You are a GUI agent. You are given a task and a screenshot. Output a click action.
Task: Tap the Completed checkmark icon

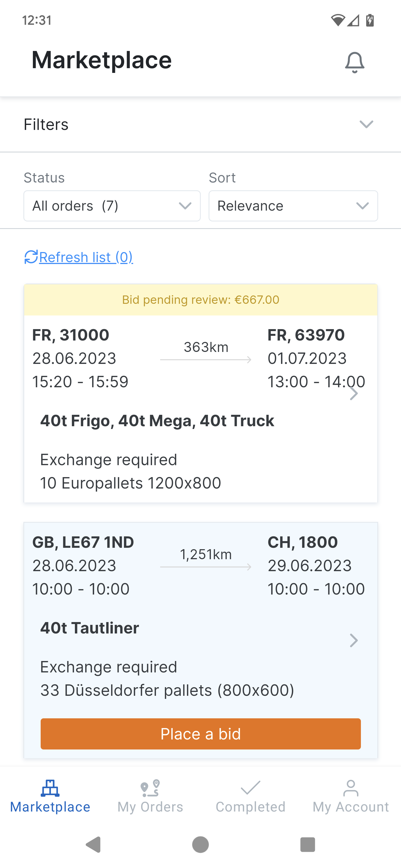click(x=250, y=788)
